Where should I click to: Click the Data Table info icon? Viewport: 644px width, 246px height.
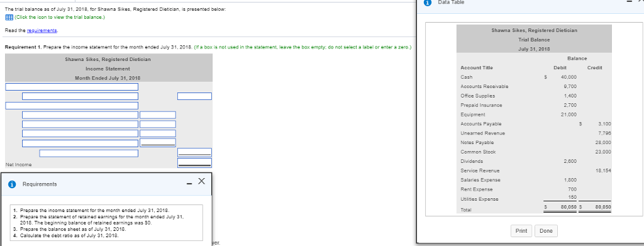(427, 2)
